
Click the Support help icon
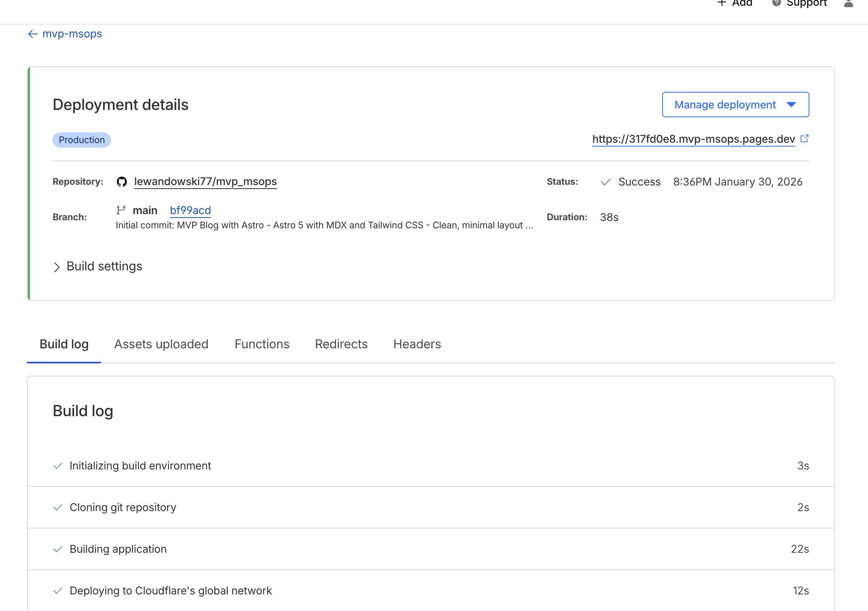776,3
